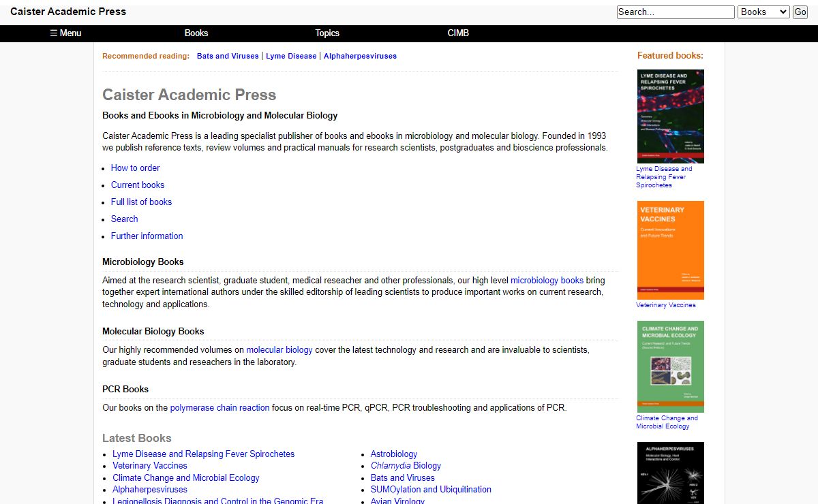Click the orange Veterinary Vaccines cover thumbnail

[671, 250]
